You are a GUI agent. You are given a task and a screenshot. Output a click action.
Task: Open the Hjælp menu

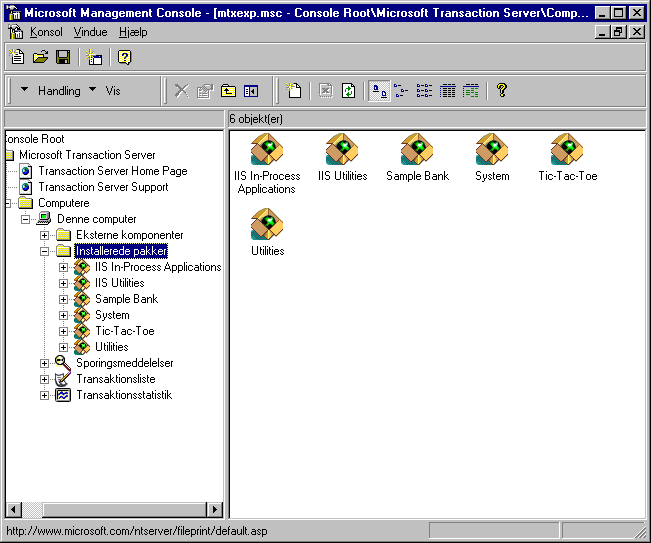[133, 32]
